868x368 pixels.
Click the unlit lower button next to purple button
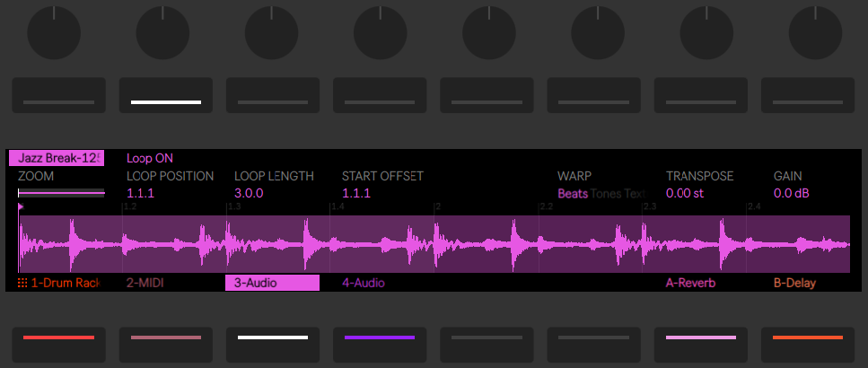[487, 344]
